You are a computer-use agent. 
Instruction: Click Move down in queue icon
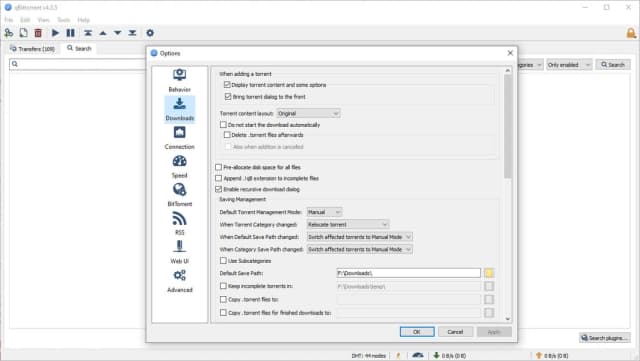pos(118,33)
